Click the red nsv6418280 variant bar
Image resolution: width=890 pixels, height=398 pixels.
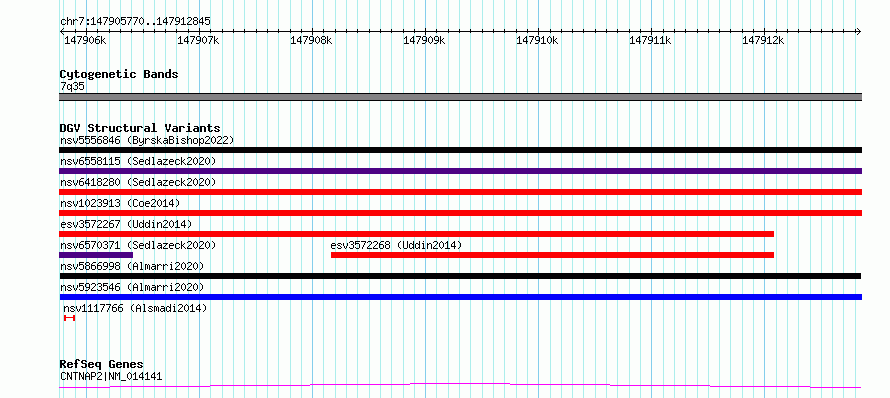pyautogui.click(x=460, y=192)
